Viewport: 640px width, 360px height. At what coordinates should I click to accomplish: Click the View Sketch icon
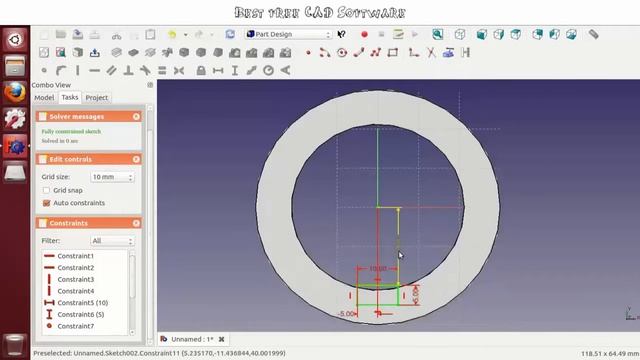point(61,53)
